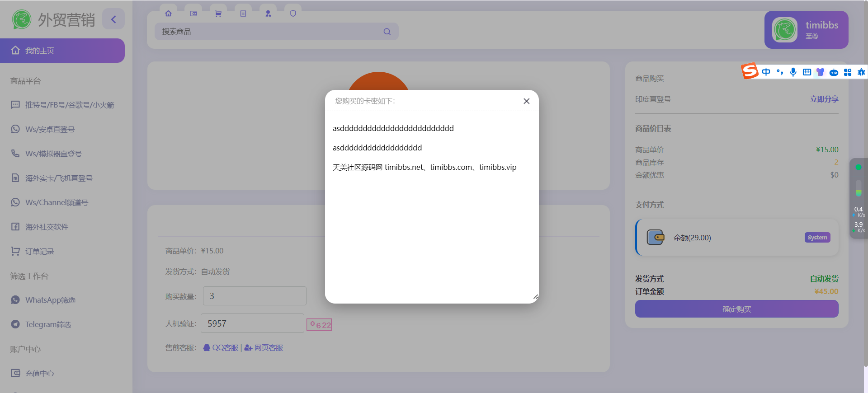The height and width of the screenshot is (393, 868).
Task: Refresh the captcha image
Action: (319, 324)
